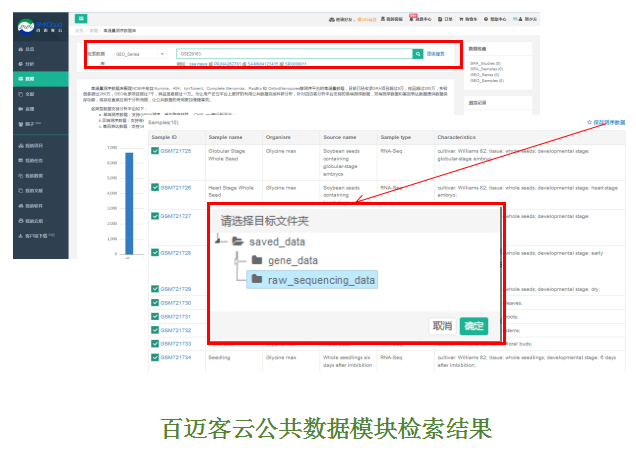Select raw_sequencing_data in folder tree
This screenshot has width=636, height=468.
pos(320,280)
